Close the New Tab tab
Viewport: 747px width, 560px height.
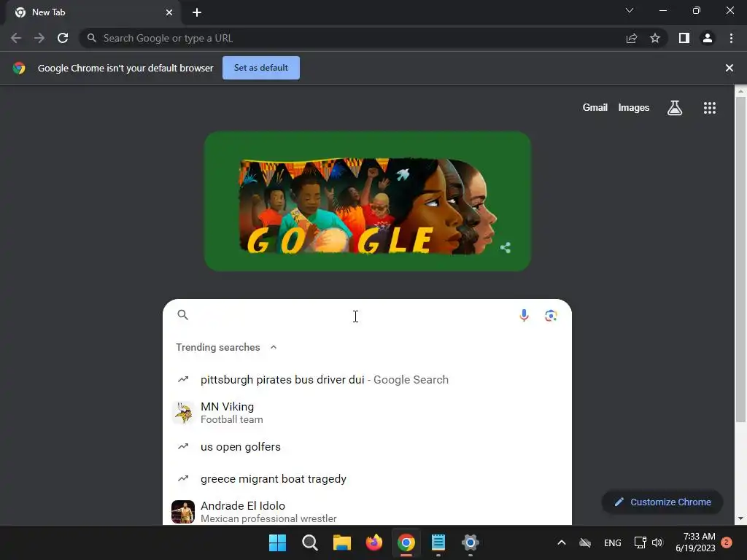pos(169,12)
